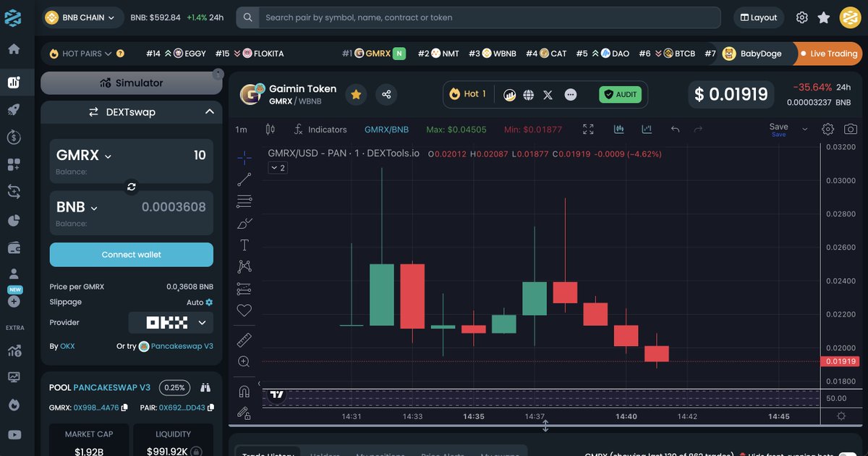Follow the OKX provider link
Viewport: 868px width, 456px height.
point(67,346)
